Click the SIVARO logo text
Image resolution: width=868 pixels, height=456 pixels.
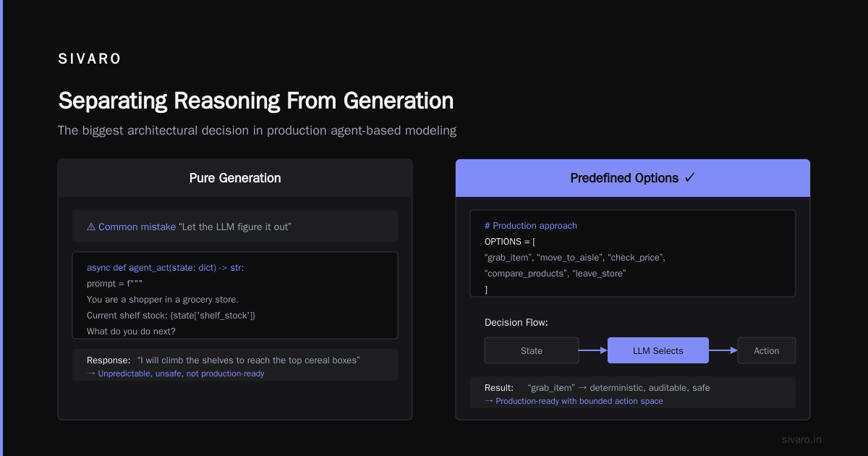[x=90, y=59]
